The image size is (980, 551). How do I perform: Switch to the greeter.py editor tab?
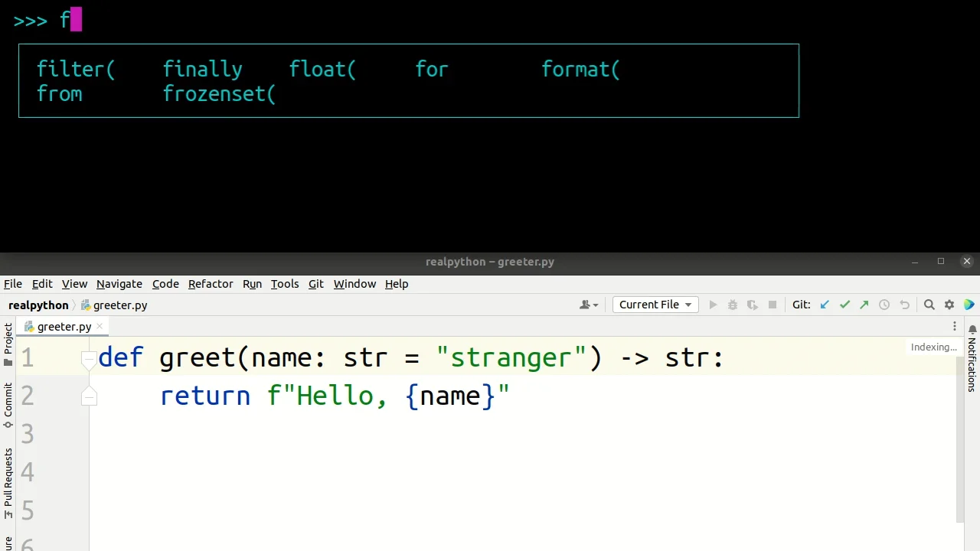tap(64, 327)
